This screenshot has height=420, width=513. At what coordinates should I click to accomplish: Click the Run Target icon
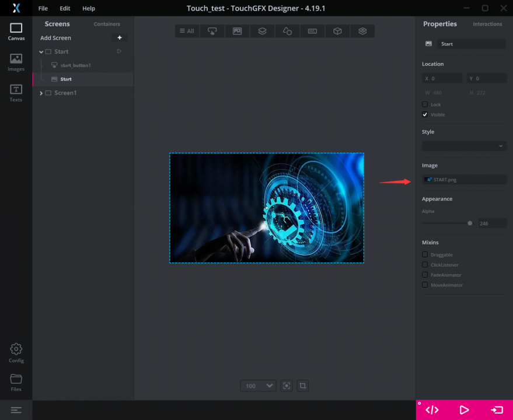coord(497,410)
